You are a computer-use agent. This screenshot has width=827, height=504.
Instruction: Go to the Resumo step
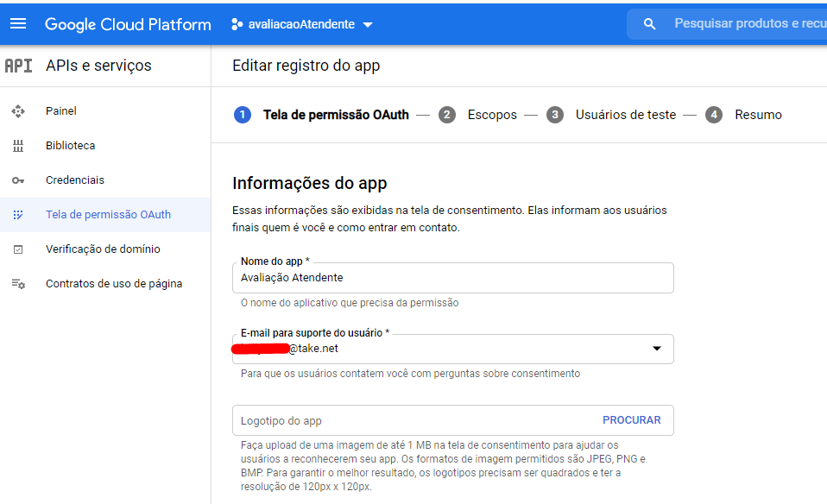pyautogui.click(x=759, y=115)
